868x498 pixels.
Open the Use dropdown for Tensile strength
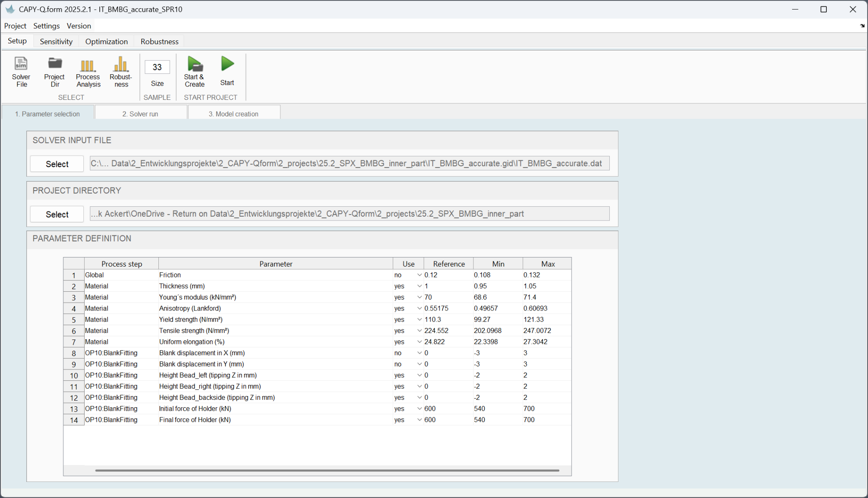tap(419, 331)
